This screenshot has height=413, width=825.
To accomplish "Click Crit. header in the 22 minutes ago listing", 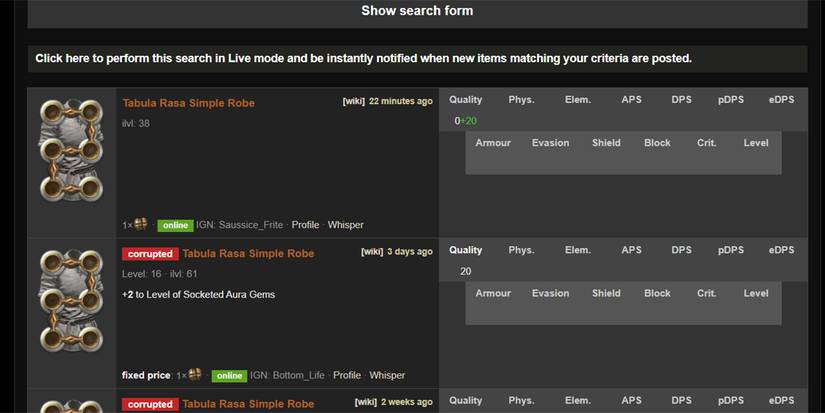I will point(707,143).
